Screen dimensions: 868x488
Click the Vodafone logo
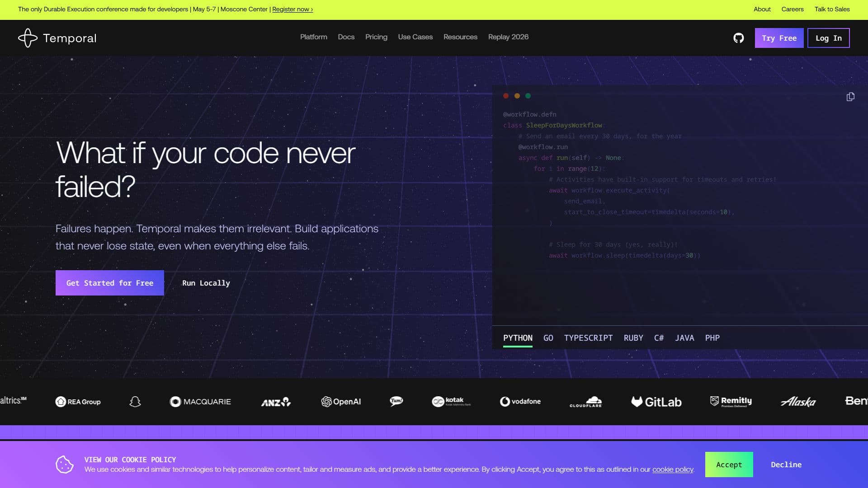click(520, 401)
